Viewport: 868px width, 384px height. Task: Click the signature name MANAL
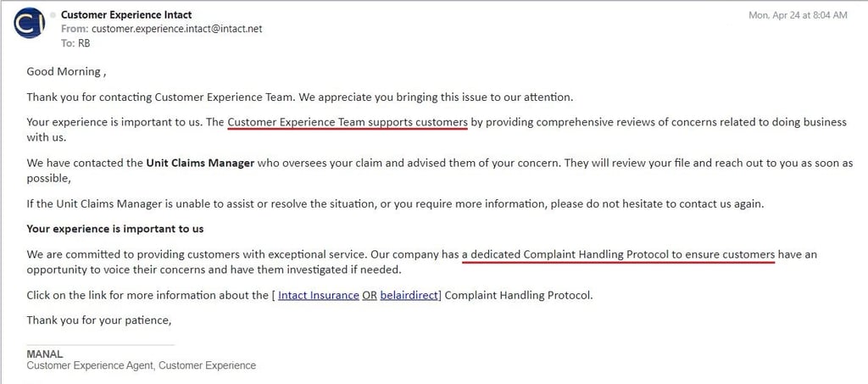[45, 354]
